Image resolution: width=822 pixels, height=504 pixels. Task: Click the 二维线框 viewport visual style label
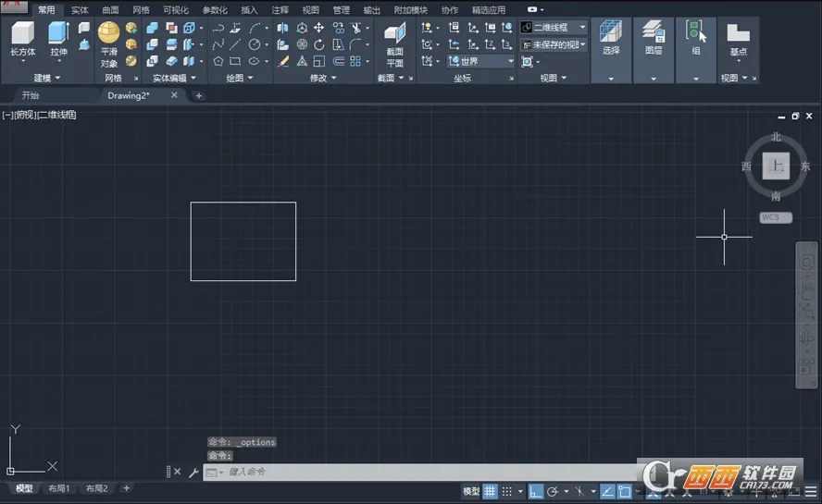point(56,115)
